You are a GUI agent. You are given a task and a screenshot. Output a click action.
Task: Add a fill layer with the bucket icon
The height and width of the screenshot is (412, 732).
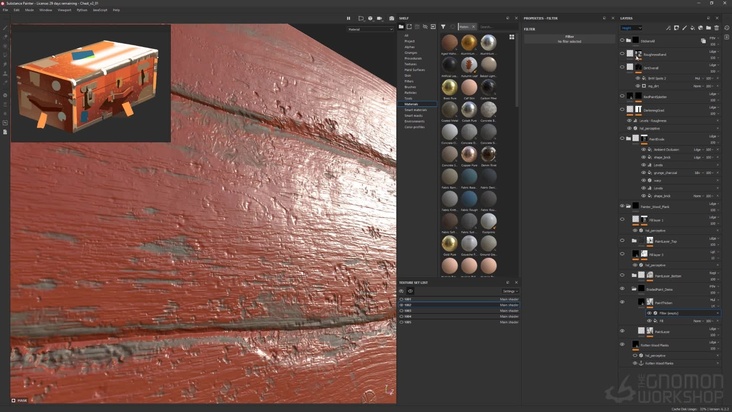click(x=692, y=28)
